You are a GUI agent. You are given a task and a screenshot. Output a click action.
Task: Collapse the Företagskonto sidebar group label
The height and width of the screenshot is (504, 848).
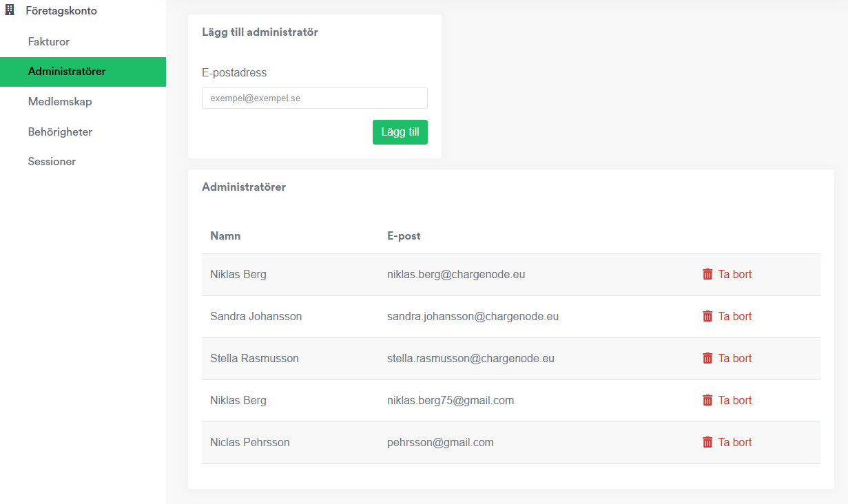[x=61, y=11]
